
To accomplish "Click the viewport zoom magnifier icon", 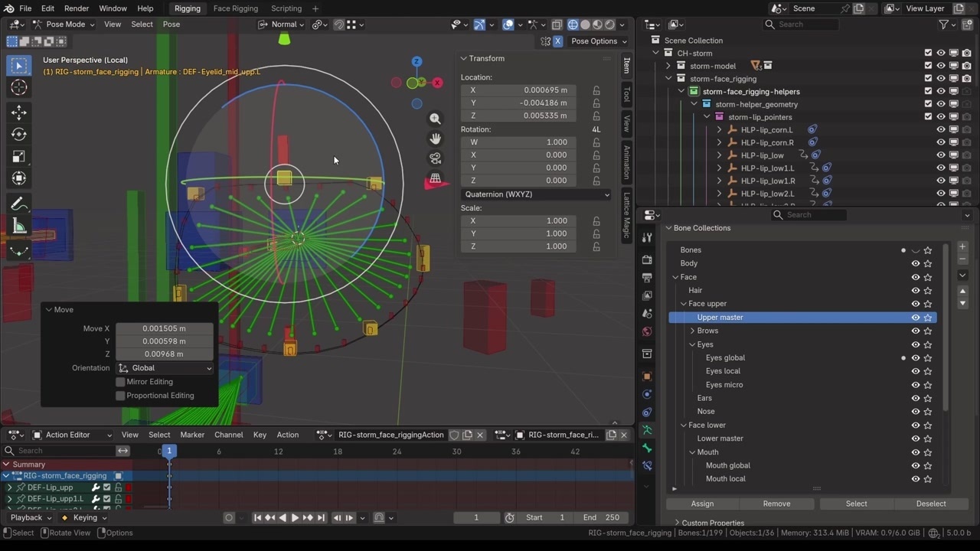I will pos(435,119).
